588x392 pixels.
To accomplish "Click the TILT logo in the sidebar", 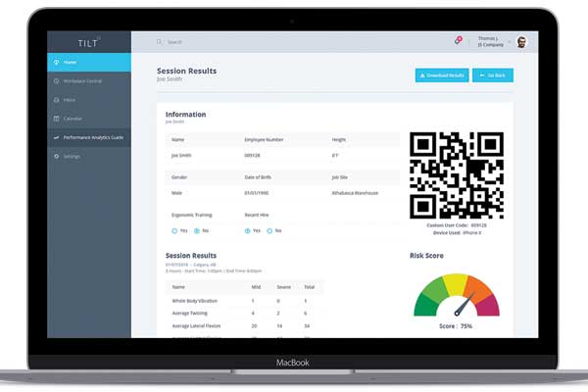I will click(x=89, y=43).
